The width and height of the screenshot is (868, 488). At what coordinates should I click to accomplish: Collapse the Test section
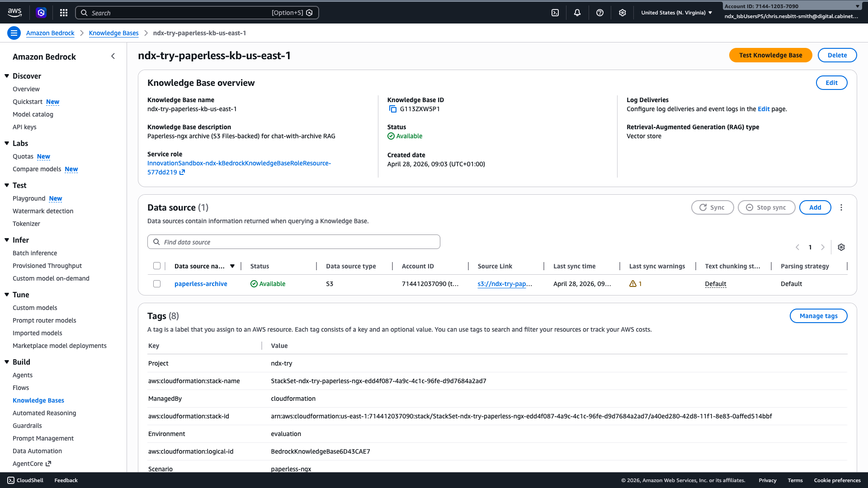(x=7, y=185)
